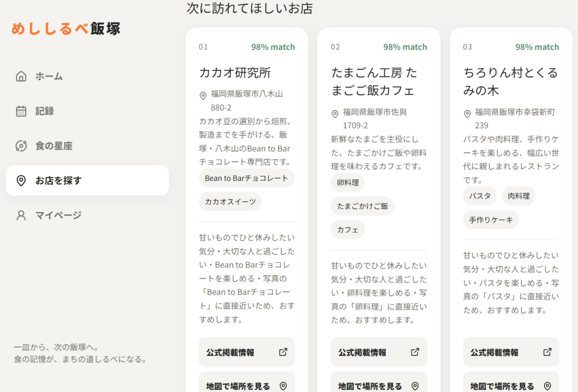
Task: Click the 手作りケーキ tag
Action: (x=491, y=219)
